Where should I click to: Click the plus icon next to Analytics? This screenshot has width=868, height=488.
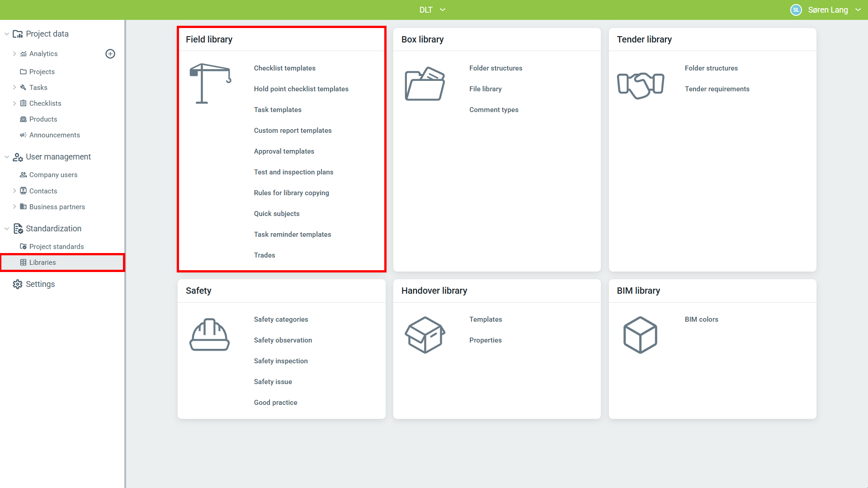pos(110,54)
